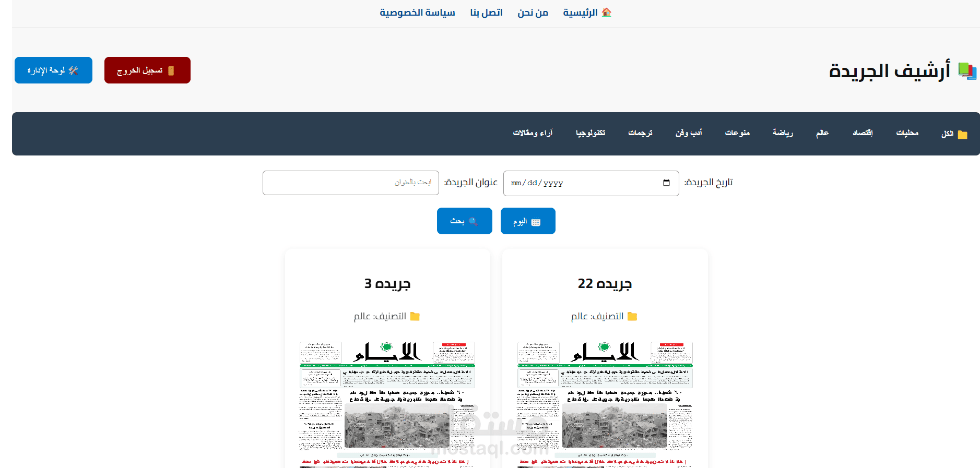This screenshot has height=468, width=980.
Task: Select the محليات category
Action: click(907, 133)
